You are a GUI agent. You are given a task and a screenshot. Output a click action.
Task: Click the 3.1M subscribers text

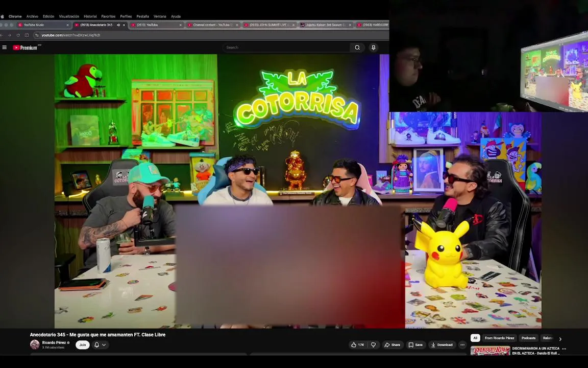pyautogui.click(x=53, y=348)
